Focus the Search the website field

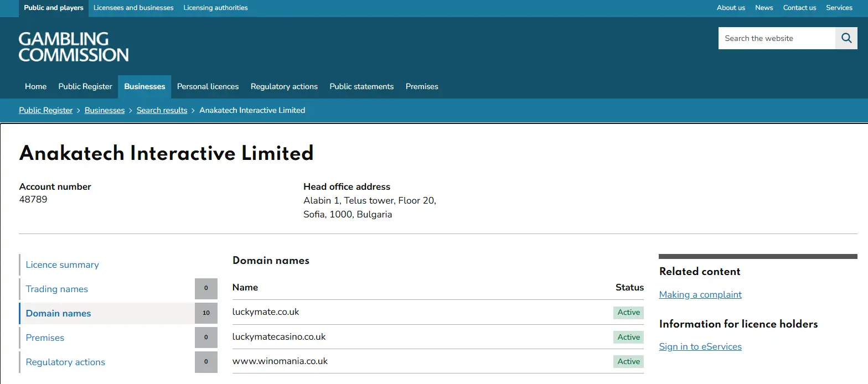tap(777, 38)
